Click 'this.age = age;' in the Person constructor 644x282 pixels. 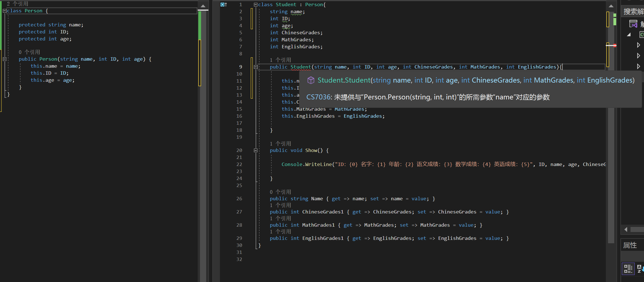tap(53, 80)
